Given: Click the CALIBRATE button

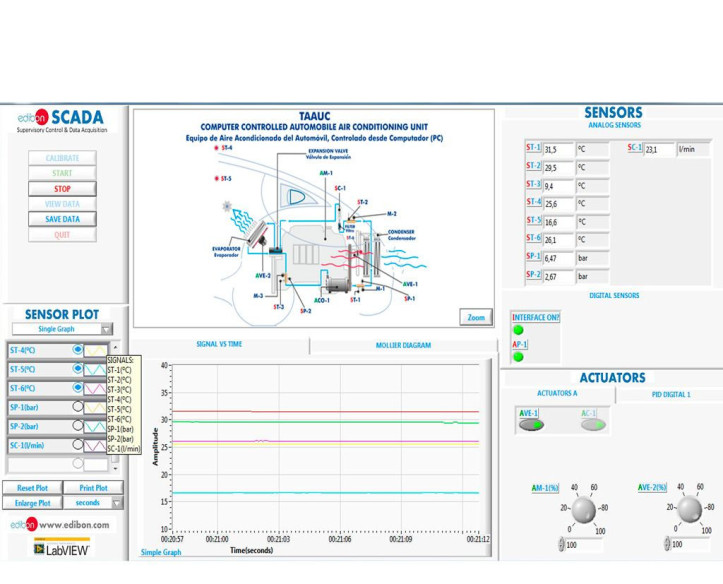Looking at the screenshot, I should [62, 158].
